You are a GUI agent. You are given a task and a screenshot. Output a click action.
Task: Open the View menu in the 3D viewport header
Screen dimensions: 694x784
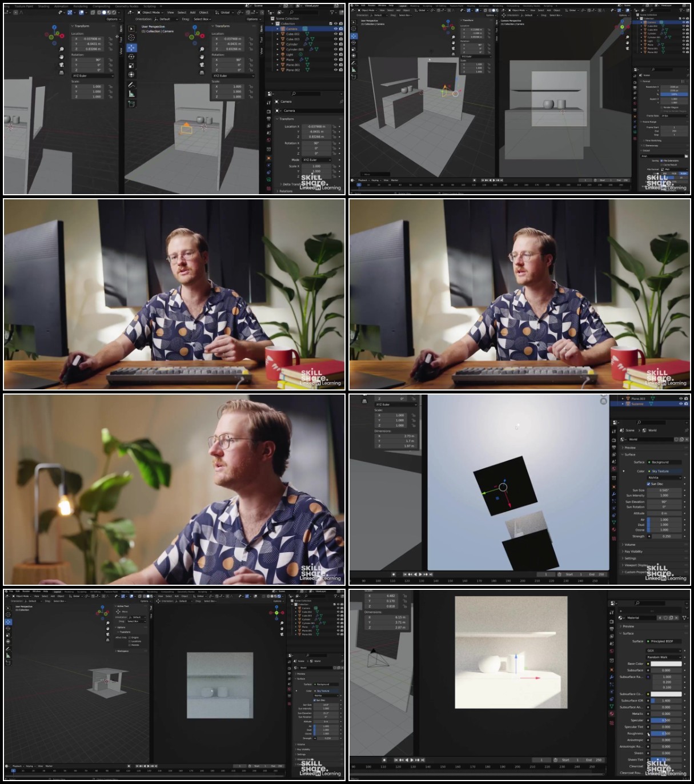tap(170, 12)
